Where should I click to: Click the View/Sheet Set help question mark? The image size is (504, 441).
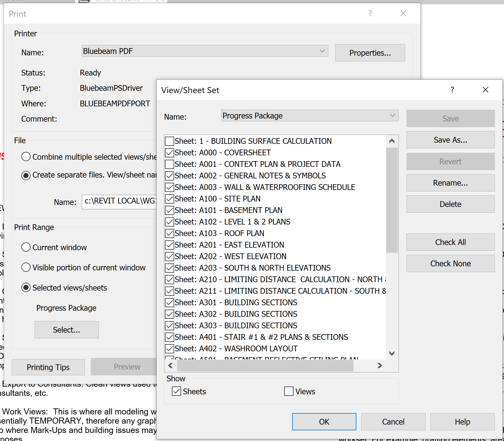tap(452, 90)
